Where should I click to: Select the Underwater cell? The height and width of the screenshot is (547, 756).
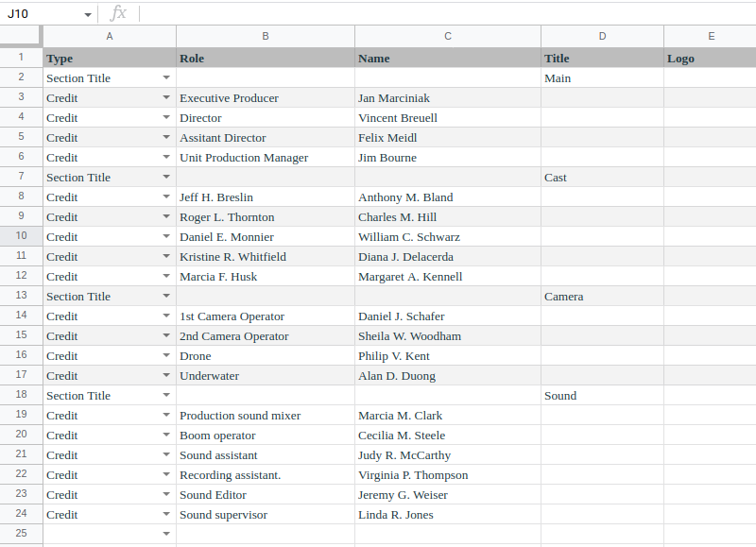pos(266,375)
